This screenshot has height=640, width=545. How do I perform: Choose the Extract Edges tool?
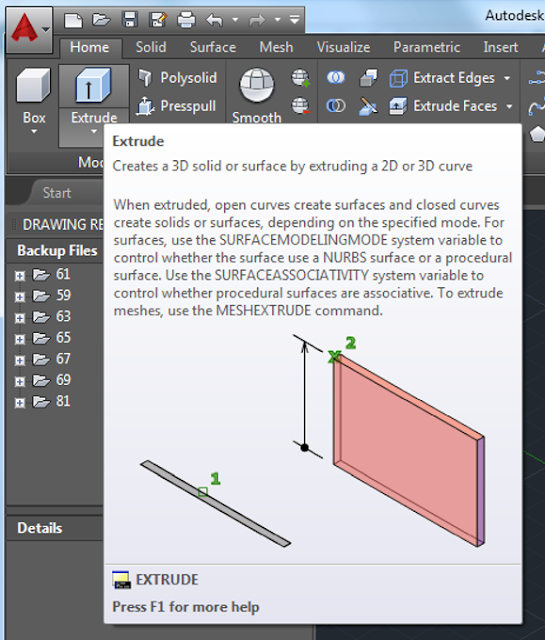click(x=443, y=78)
